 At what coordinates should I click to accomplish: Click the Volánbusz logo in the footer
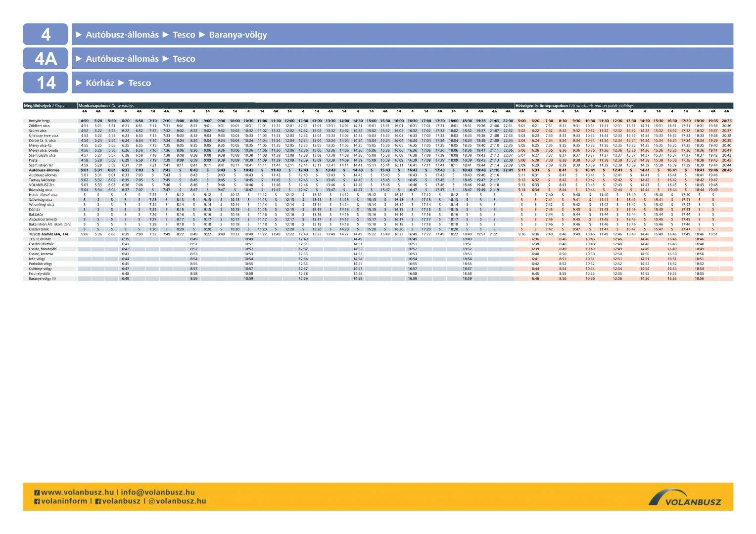tap(685, 497)
